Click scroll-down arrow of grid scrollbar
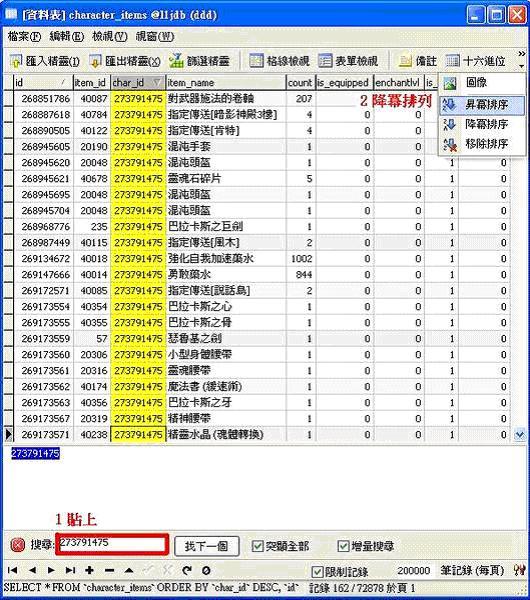Image resolution: width=530 pixels, height=600 pixels. [x=519, y=435]
